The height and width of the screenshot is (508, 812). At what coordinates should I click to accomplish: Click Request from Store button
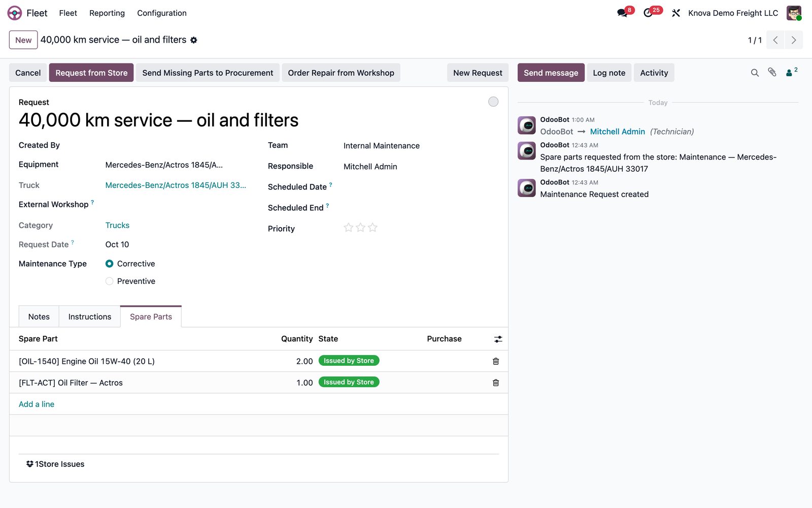[91, 73]
